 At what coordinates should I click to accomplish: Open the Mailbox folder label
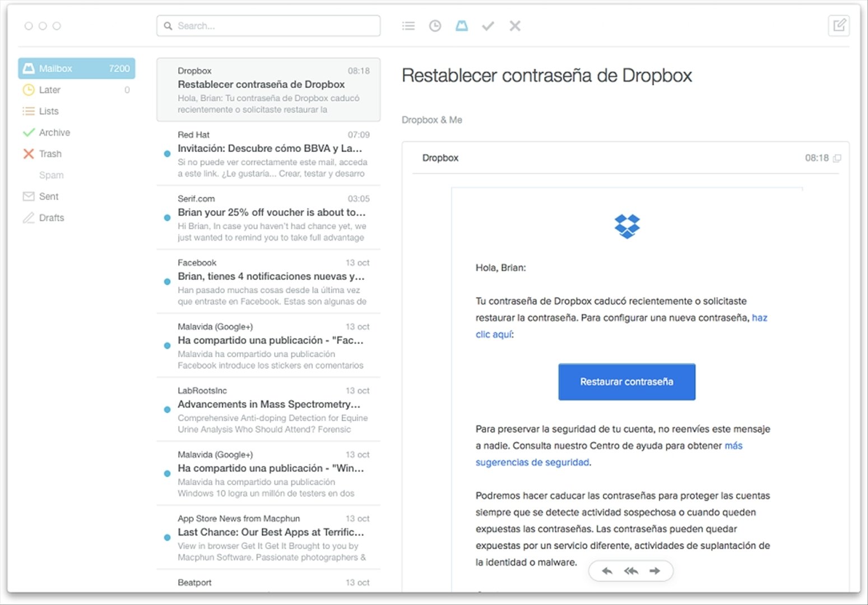click(x=55, y=68)
